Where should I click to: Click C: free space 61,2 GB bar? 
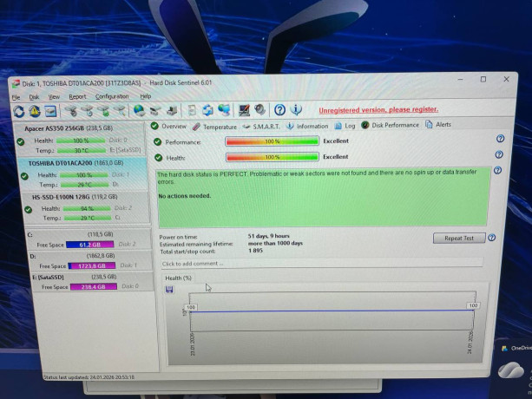pos(90,245)
